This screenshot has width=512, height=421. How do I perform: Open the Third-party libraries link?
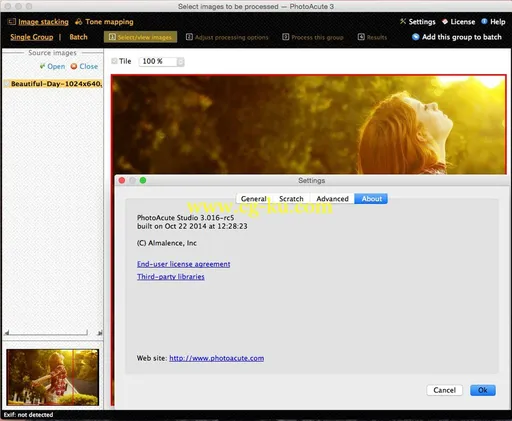tap(171, 277)
